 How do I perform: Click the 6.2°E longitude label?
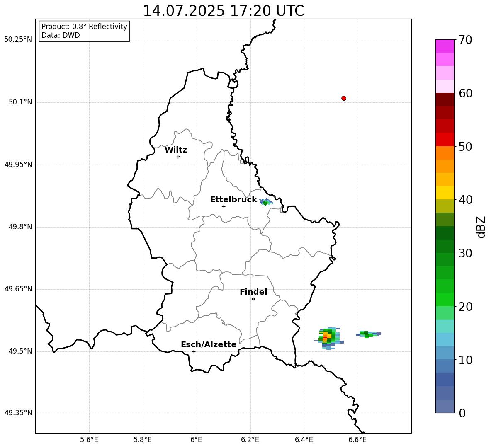[250, 440]
